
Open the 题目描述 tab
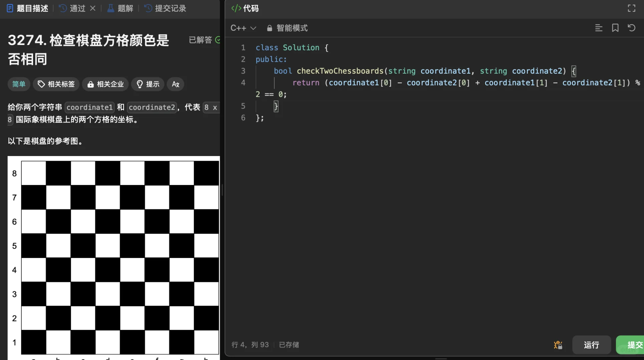[x=27, y=8]
